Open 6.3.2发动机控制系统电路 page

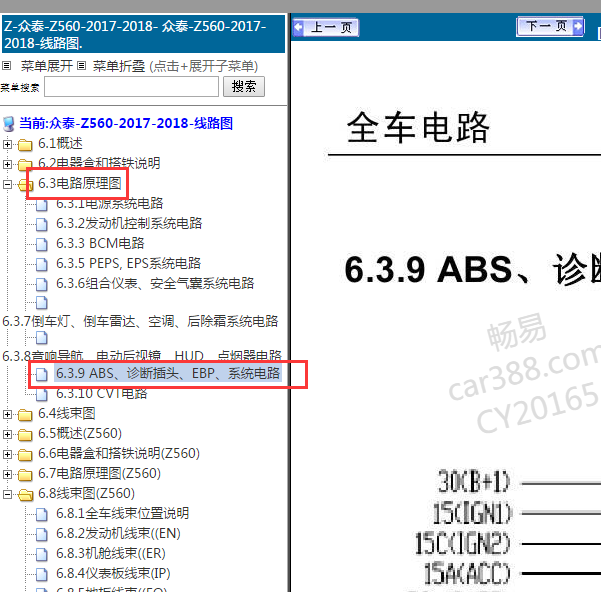tap(129, 223)
